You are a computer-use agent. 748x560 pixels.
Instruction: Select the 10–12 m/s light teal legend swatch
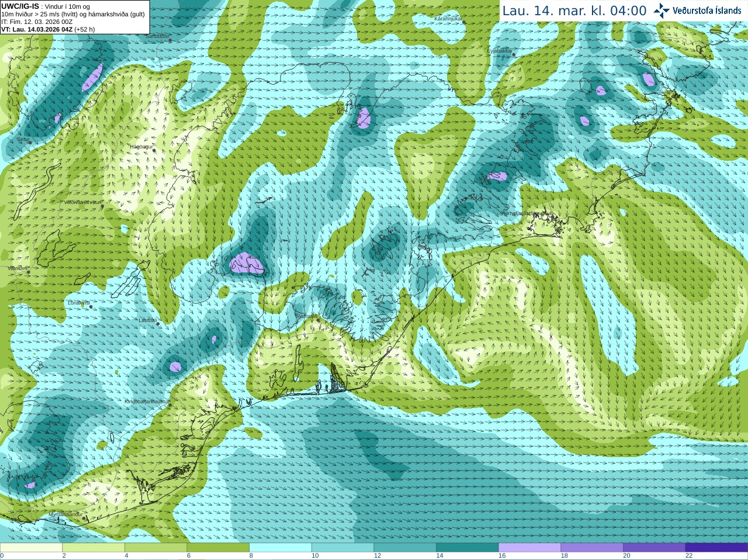tap(342, 548)
